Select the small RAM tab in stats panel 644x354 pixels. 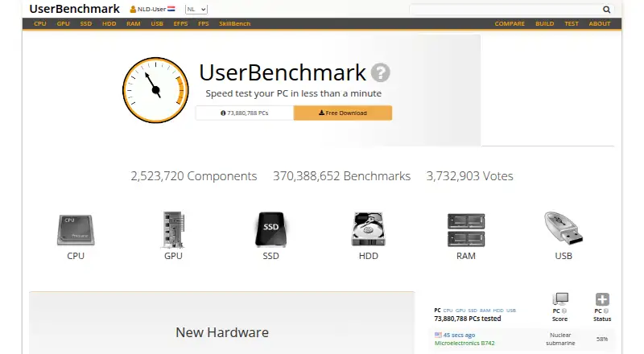click(x=485, y=310)
